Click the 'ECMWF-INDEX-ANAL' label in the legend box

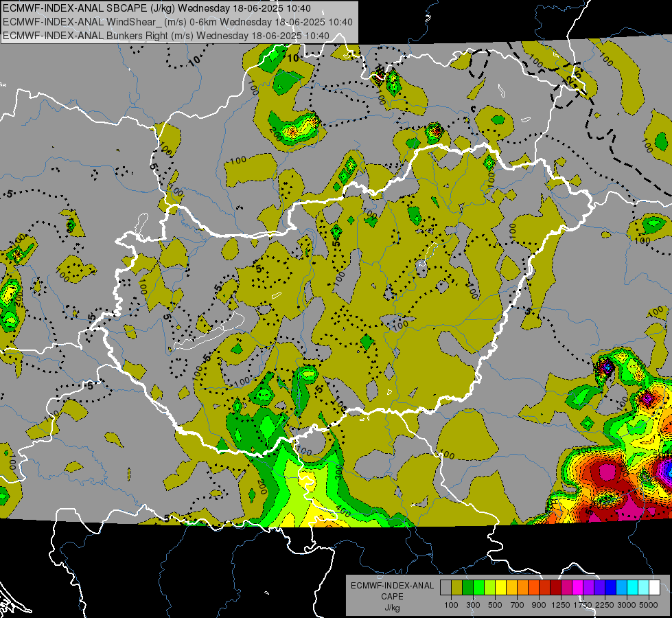393,586
